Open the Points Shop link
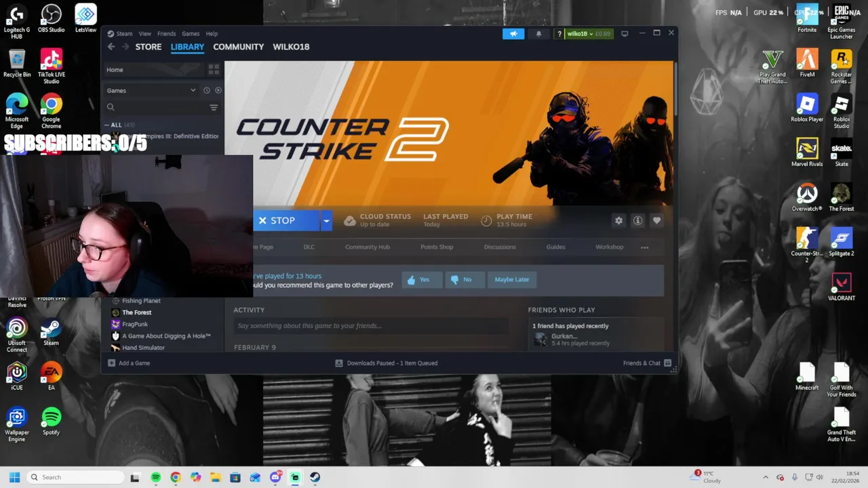Image resolution: width=868 pixels, height=488 pixels. (x=437, y=247)
